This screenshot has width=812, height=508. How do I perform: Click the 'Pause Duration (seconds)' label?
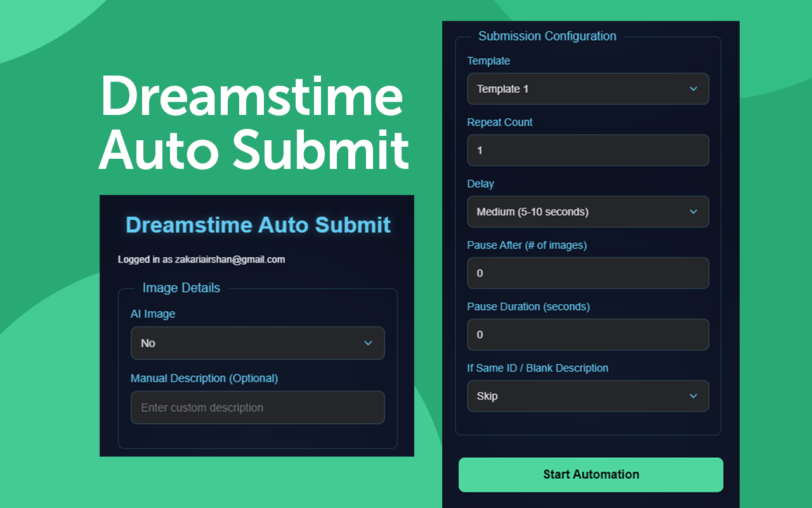[528, 307]
